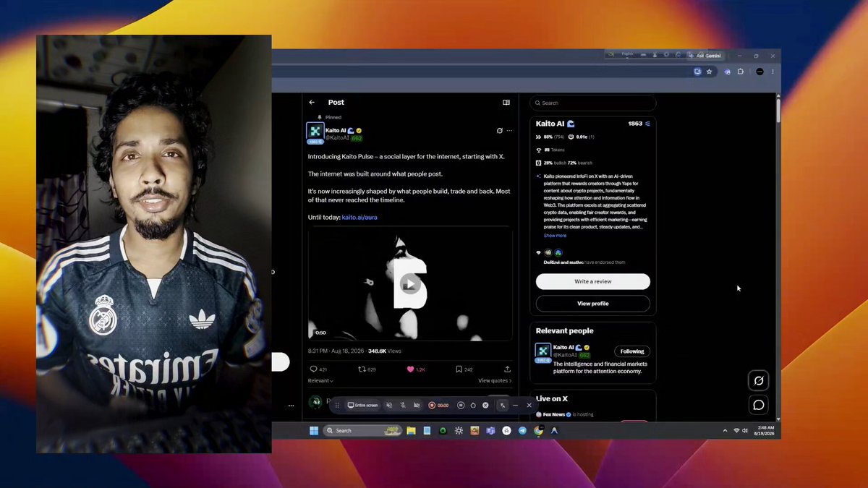Toggle like on post with 1.2K

(x=416, y=369)
